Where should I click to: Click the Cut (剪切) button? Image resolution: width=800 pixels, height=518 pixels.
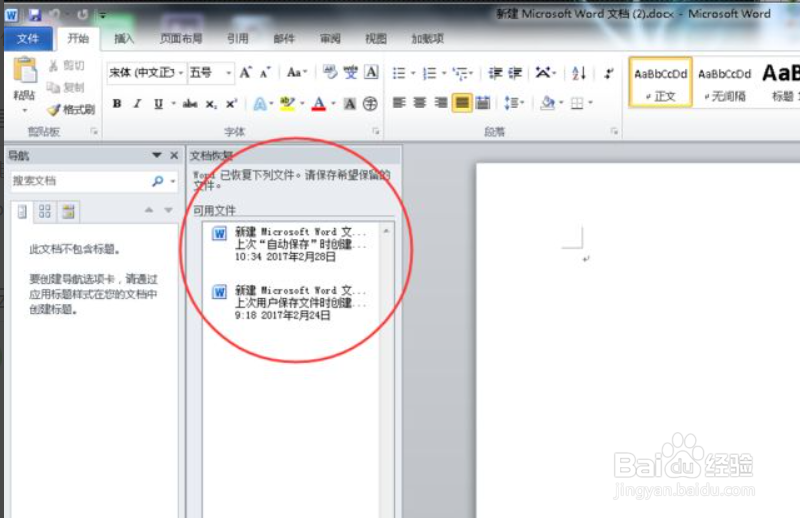(x=67, y=66)
